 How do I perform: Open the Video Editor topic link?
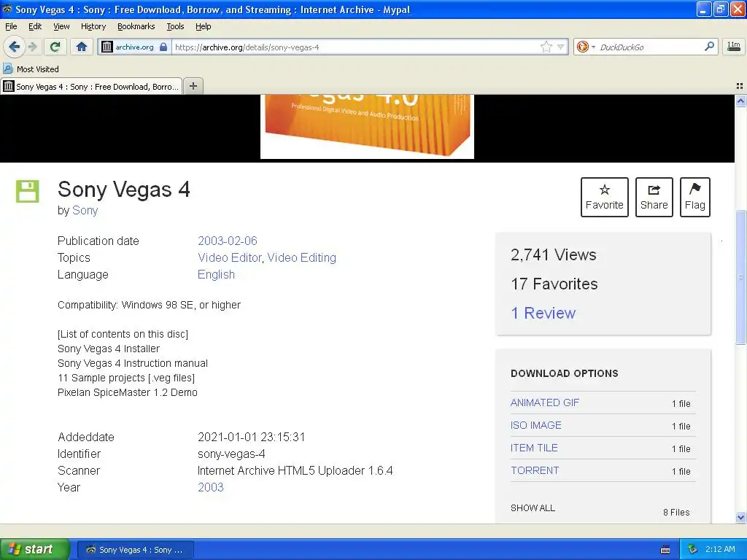(230, 257)
